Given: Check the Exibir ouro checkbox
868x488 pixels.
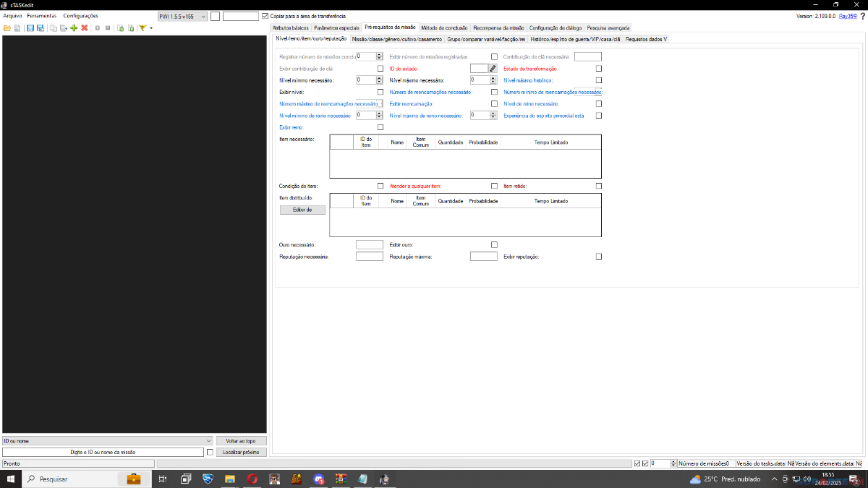Looking at the screenshot, I should coord(495,244).
